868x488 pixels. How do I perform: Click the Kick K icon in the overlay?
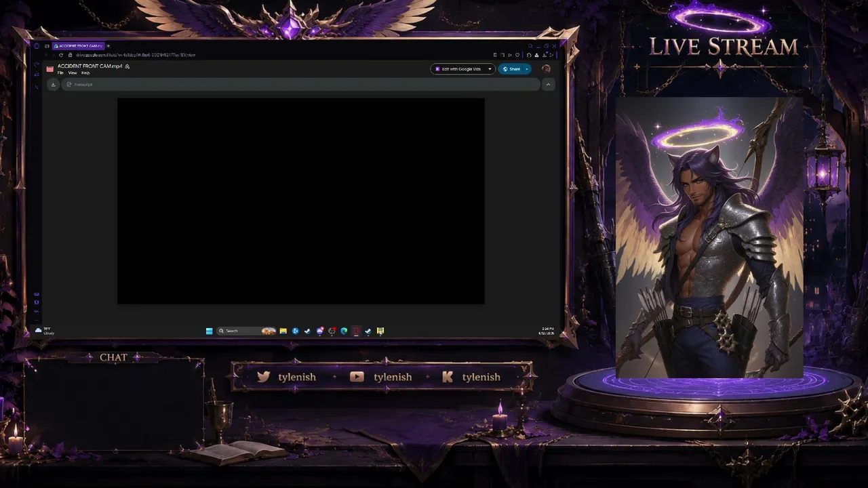click(x=448, y=377)
